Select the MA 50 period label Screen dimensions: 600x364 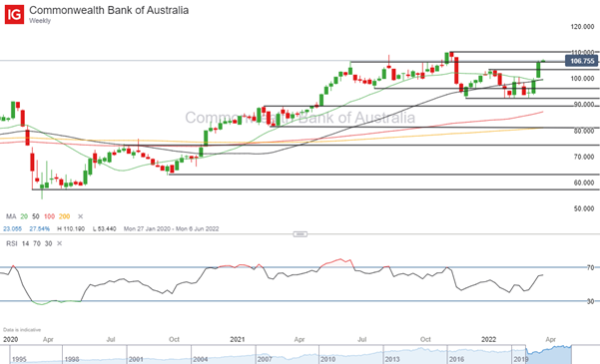(36, 216)
